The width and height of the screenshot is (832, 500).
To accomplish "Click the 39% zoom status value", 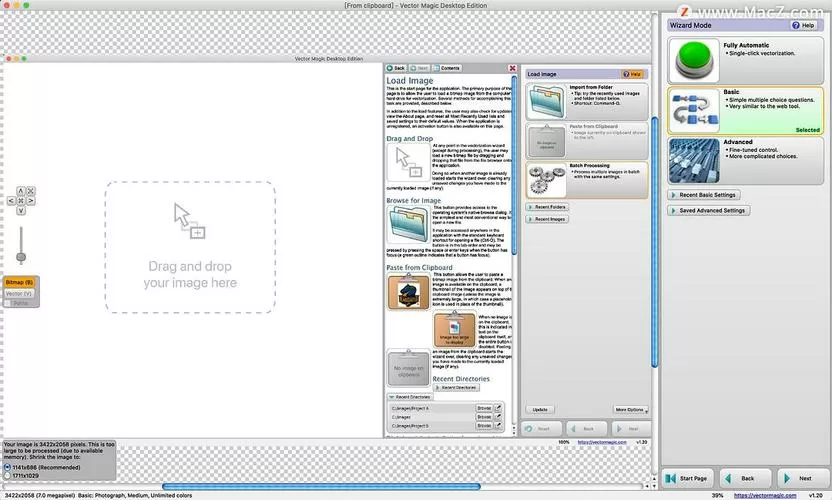I will pos(717,495).
